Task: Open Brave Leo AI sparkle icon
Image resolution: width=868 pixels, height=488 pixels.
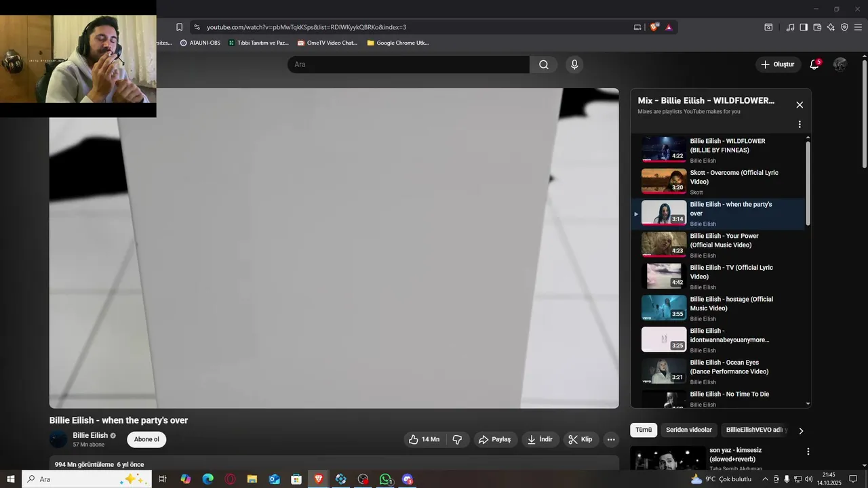Action: click(x=831, y=27)
